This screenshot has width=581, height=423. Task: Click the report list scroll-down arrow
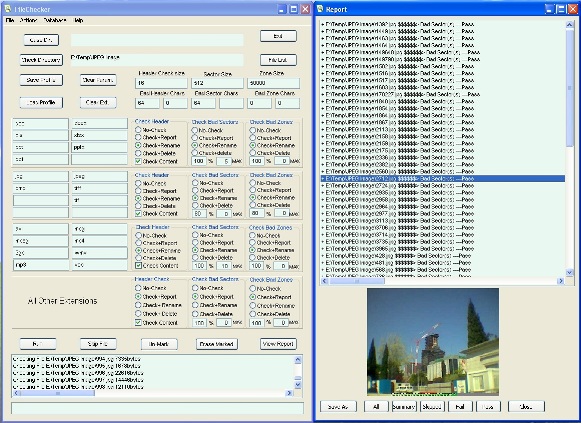(x=570, y=273)
